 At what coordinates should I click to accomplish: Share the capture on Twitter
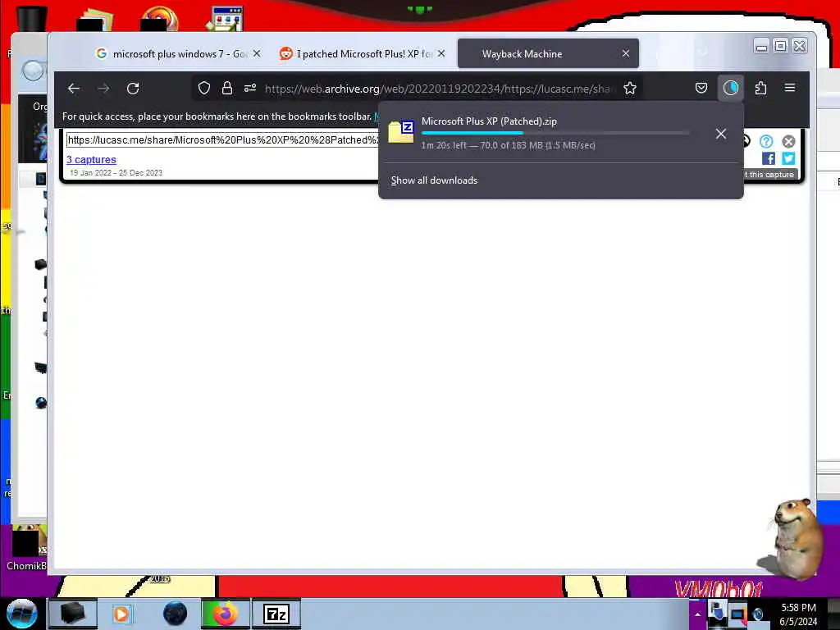tap(788, 158)
